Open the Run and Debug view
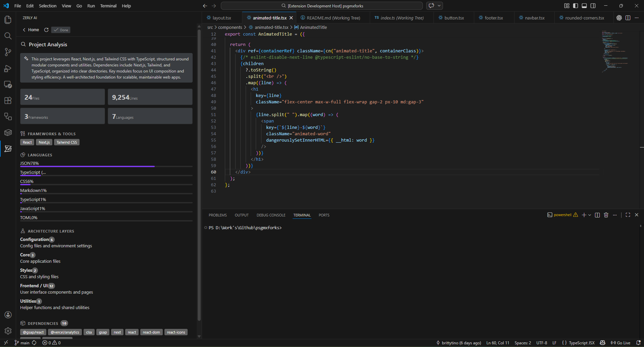Viewport: 644px width, 347px height. tap(8, 68)
